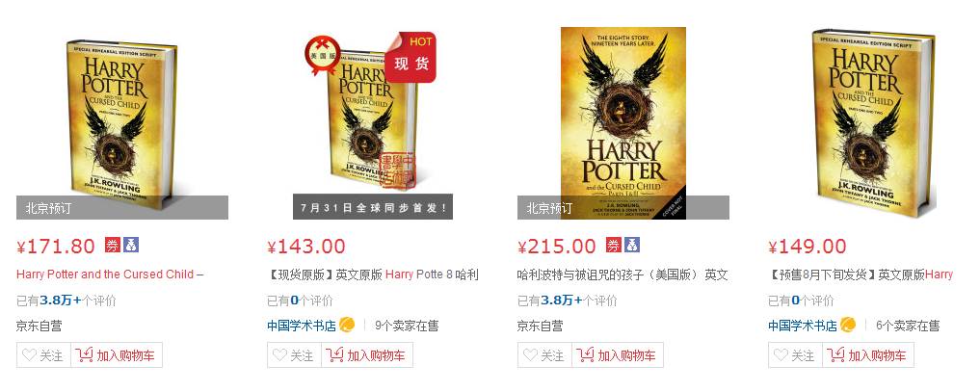This screenshot has height=392, width=980.
Task: Open the 3.8万+ reviews link on the first listing
Action: (61, 301)
